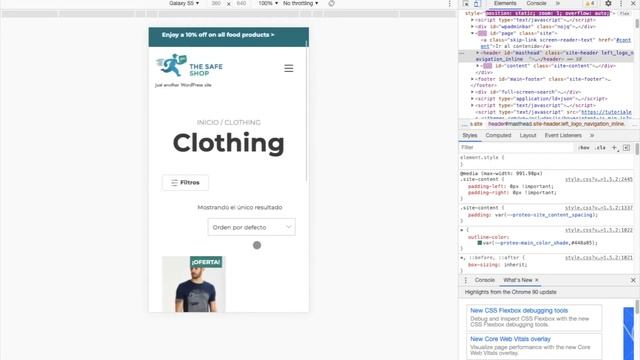Toggle the device toolbar icon
Image resolution: width=640 pixels, height=360 pixels.
click(x=476, y=4)
